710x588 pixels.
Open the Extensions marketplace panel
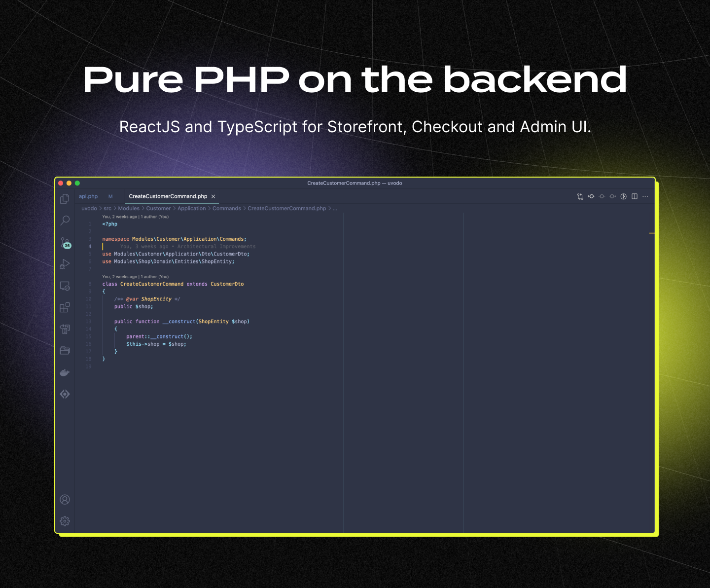click(65, 308)
